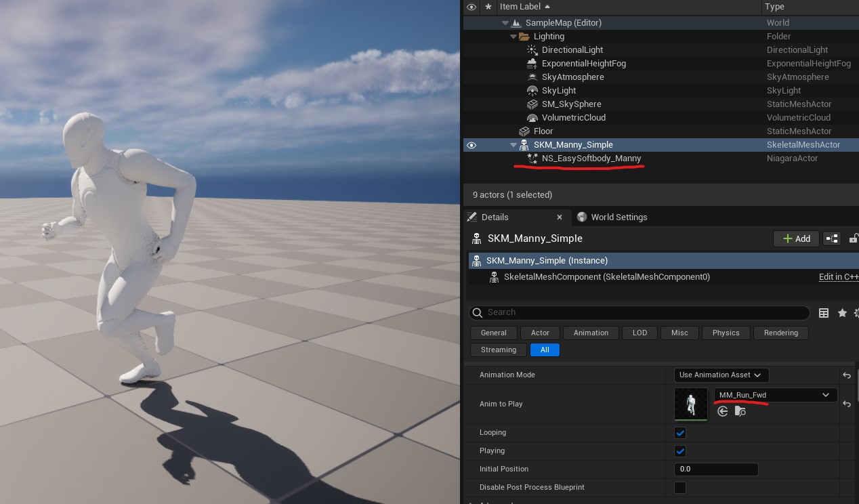Disable the Playing checkbox
Viewport: 859px width, 504px height.
680,450
